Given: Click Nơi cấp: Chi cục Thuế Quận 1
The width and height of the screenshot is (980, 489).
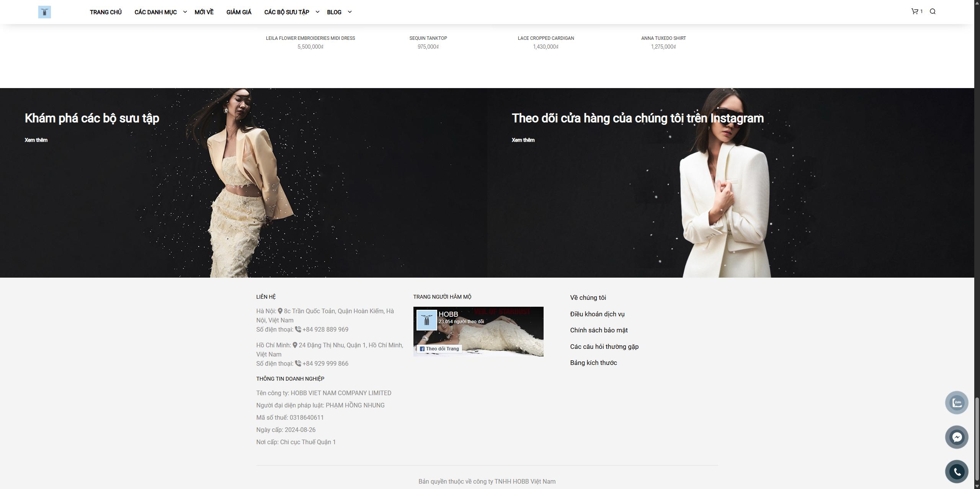Looking at the screenshot, I should pos(296,442).
